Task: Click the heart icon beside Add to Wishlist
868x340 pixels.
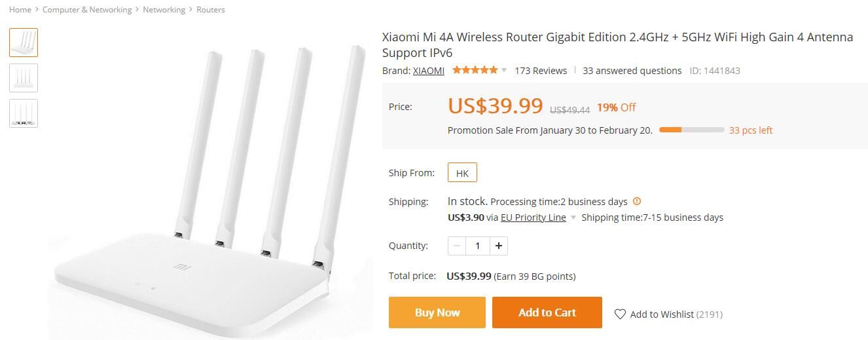Action: 620,314
